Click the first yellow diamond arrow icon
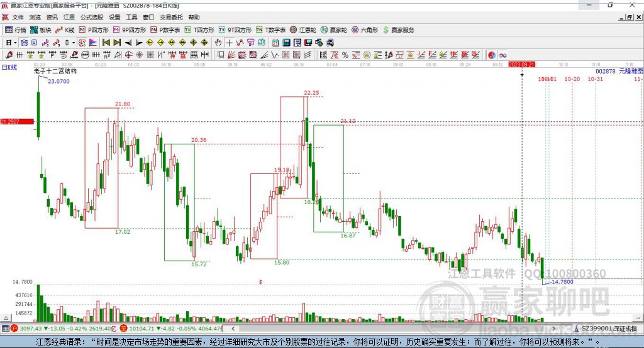 [x=150, y=43]
